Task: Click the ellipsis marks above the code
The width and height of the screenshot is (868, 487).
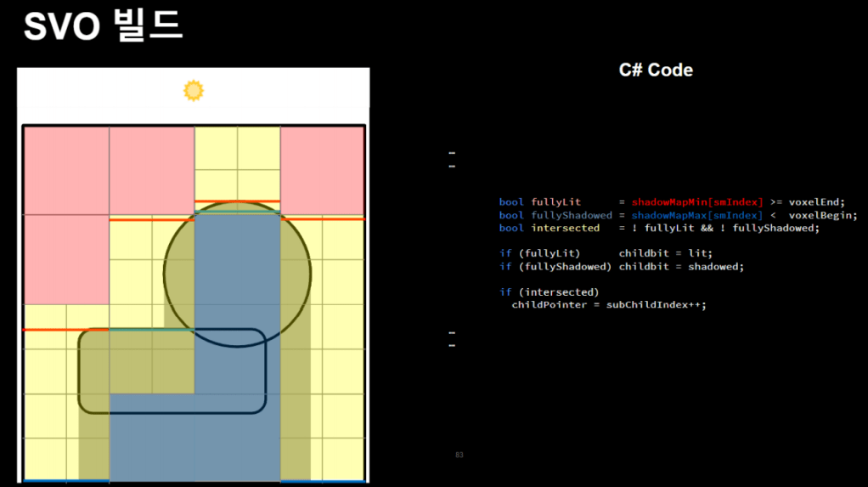Action: coord(452,160)
